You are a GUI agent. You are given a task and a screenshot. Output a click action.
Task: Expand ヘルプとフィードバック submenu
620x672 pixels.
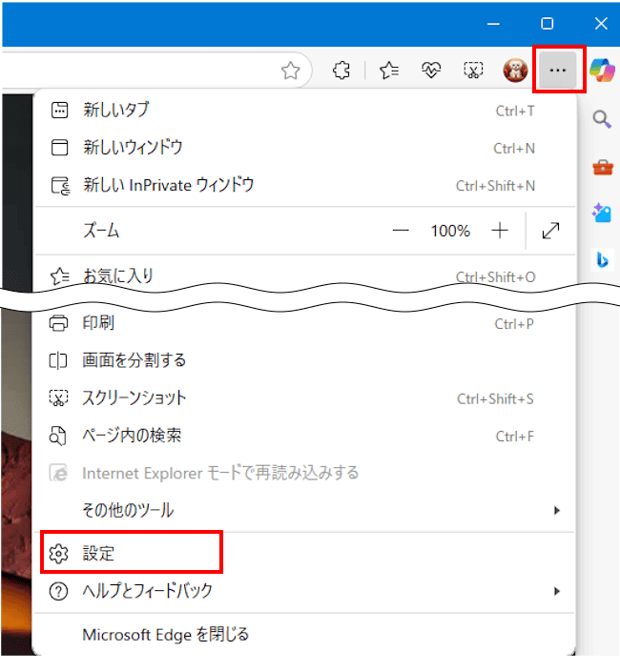pos(304,591)
